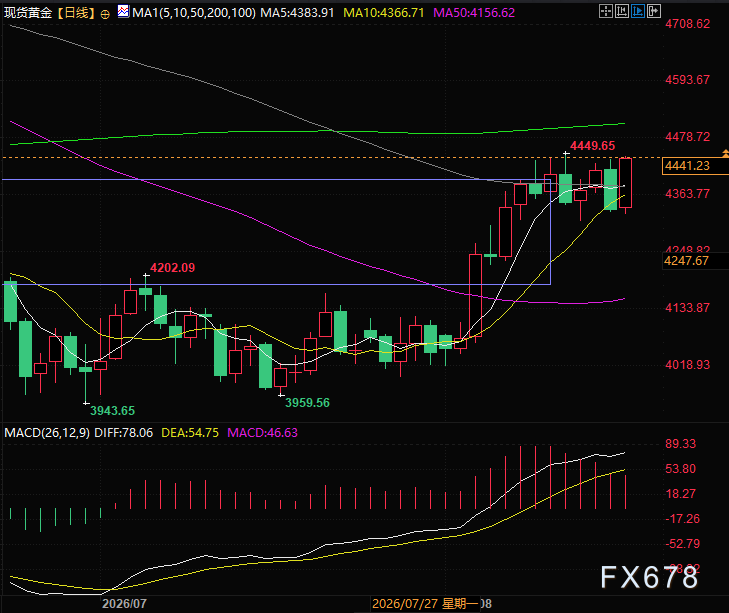
Task: Select the 【日线】 period label
Action: coord(76,13)
